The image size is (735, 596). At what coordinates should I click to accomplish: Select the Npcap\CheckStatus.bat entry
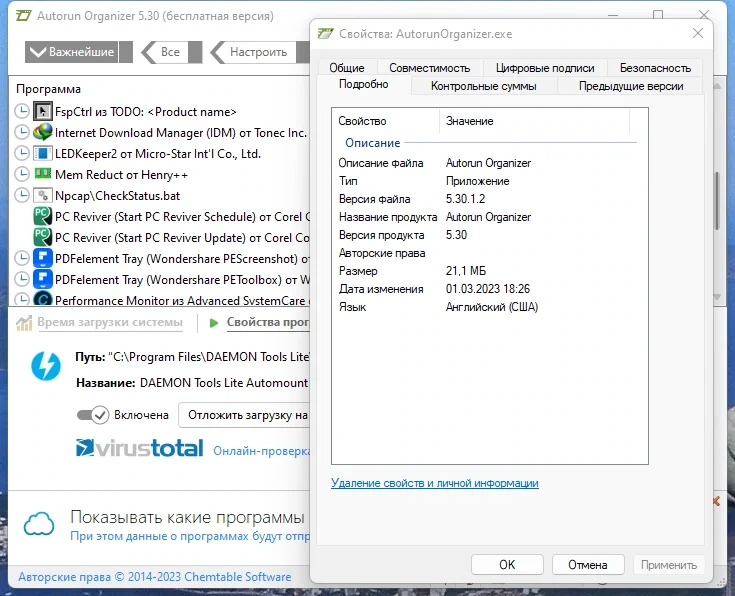pyautogui.click(x=159, y=195)
